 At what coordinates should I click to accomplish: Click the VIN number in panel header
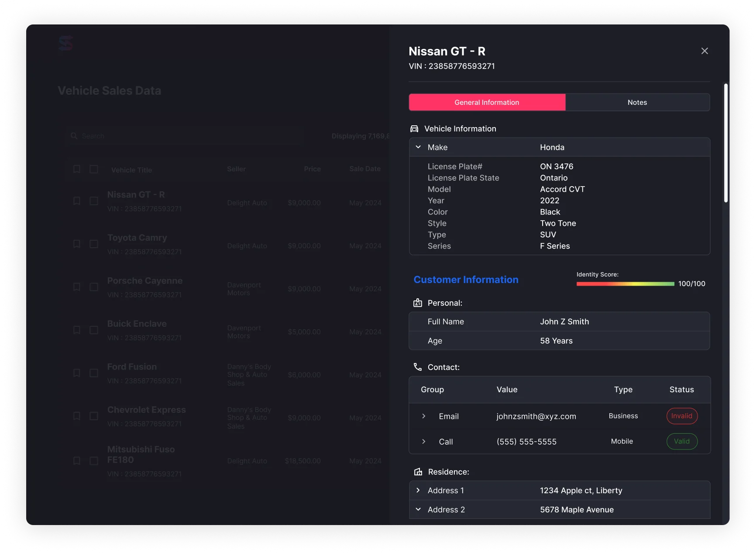pos(452,66)
